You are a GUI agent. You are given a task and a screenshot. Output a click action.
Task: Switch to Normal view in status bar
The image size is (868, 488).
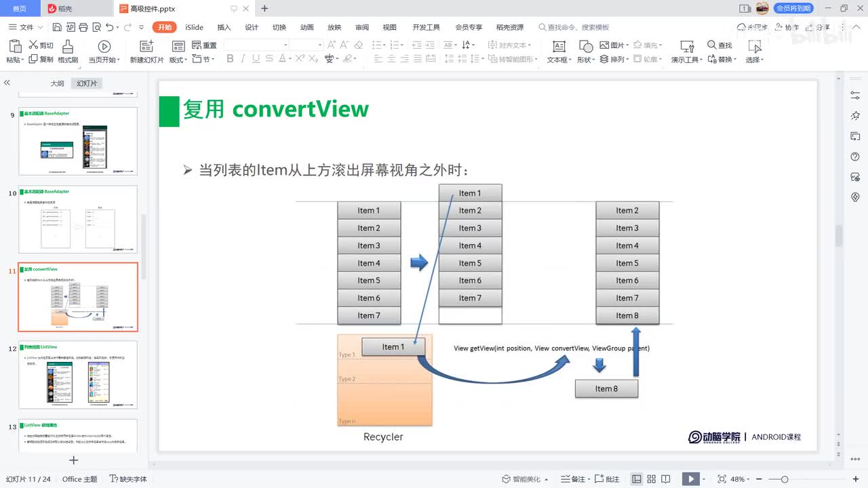637,479
